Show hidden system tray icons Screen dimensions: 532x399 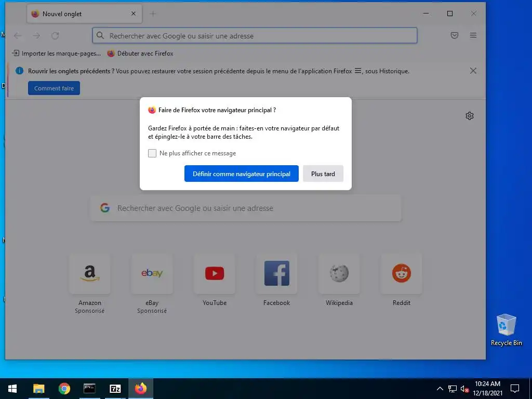tap(440, 389)
